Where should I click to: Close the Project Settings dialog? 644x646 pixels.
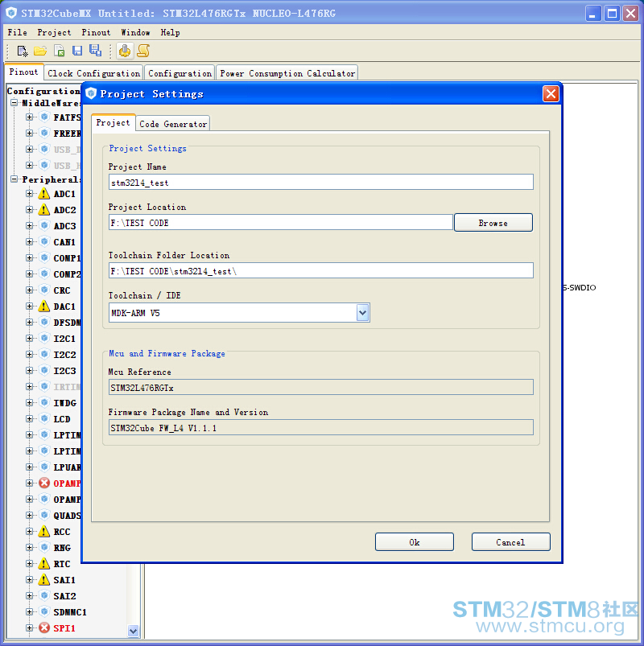pos(551,94)
